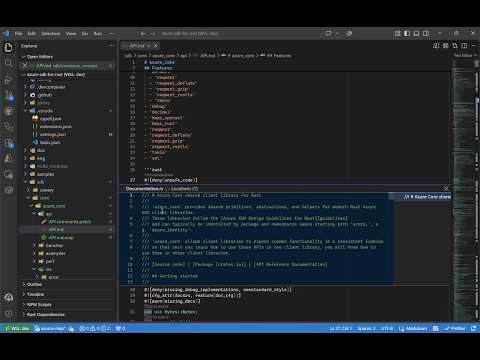Open the Go menu
The height and width of the screenshot is (360, 480).
point(85,33)
